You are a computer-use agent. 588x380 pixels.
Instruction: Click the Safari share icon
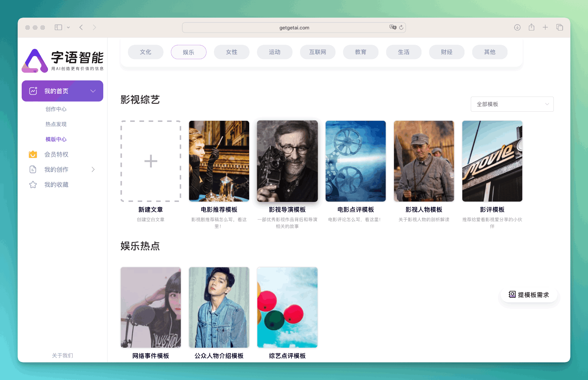pyautogui.click(x=531, y=27)
